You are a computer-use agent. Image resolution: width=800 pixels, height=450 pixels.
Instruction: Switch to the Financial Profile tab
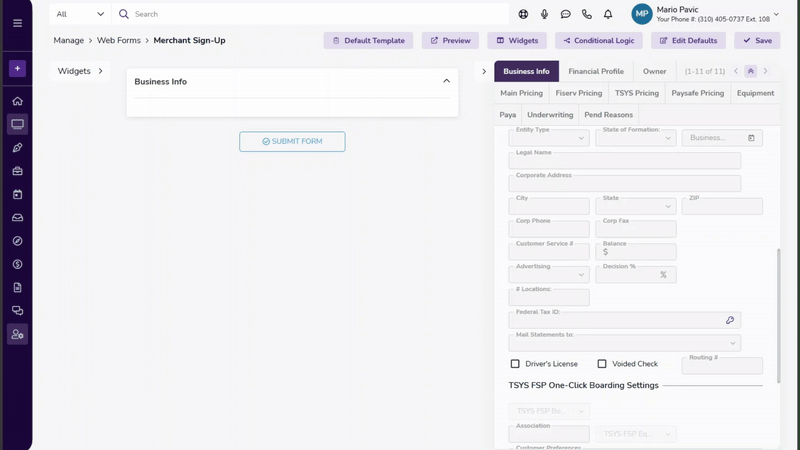(596, 72)
